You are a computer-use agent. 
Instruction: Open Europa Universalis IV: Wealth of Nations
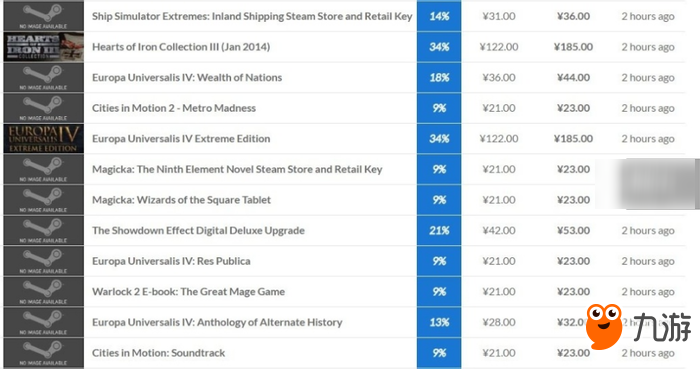[x=187, y=78]
